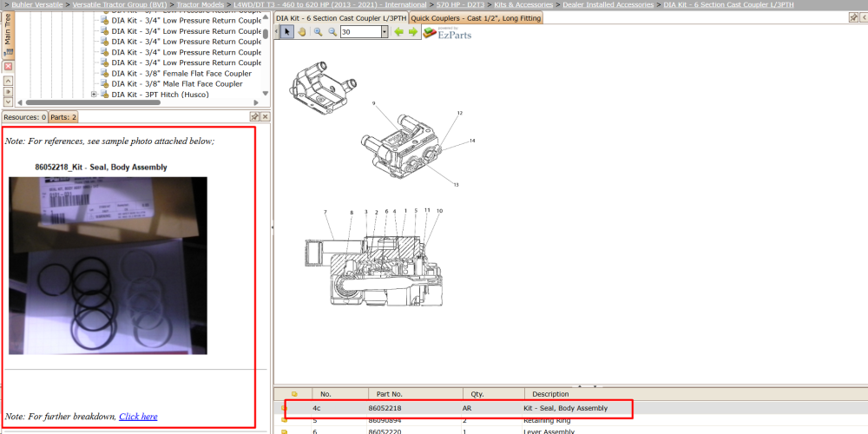Screen dimensions: 868x434
Task: Click the 'Kit - Seal, Body Assembly' description cell
Action: [x=565, y=409]
